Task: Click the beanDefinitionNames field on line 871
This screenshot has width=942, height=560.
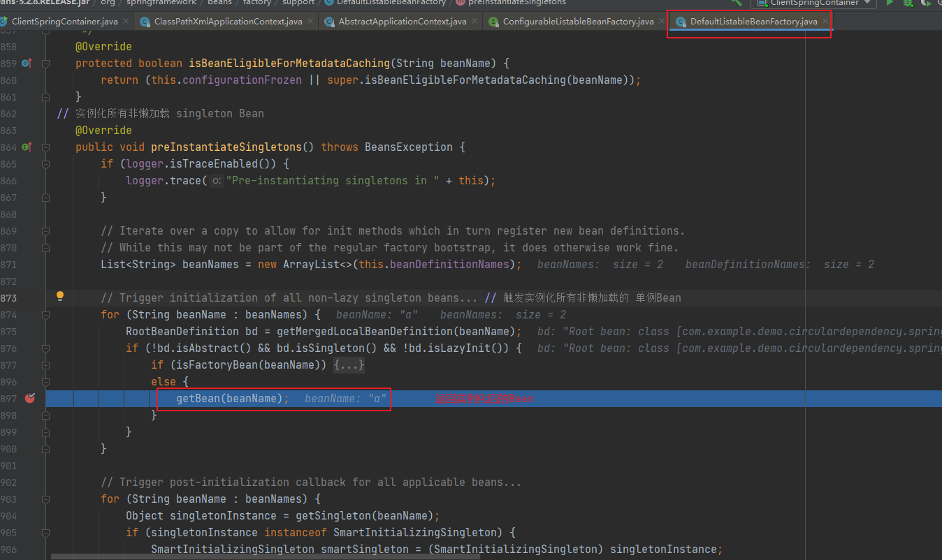Action: [449, 264]
